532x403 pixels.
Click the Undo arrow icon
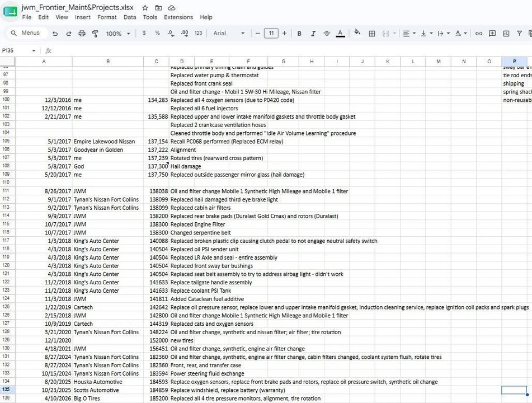tap(55, 33)
